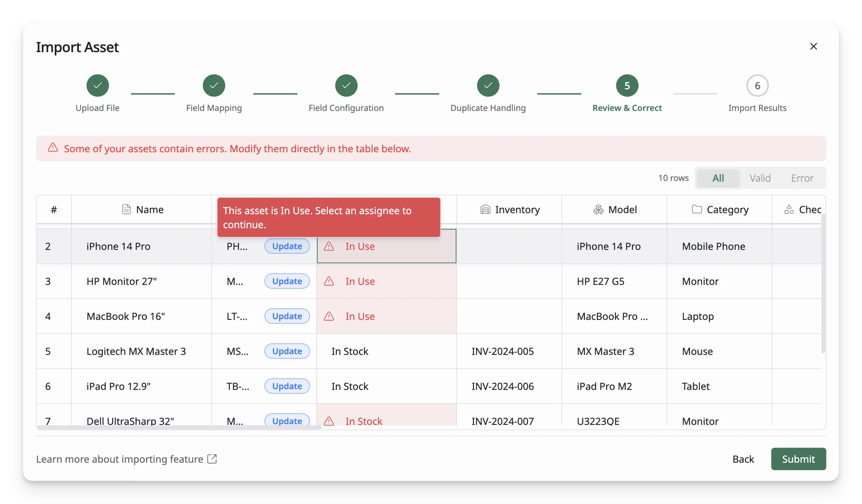This screenshot has width=862, height=504.
Task: Click the horizontal table scrollbar
Action: (179, 427)
